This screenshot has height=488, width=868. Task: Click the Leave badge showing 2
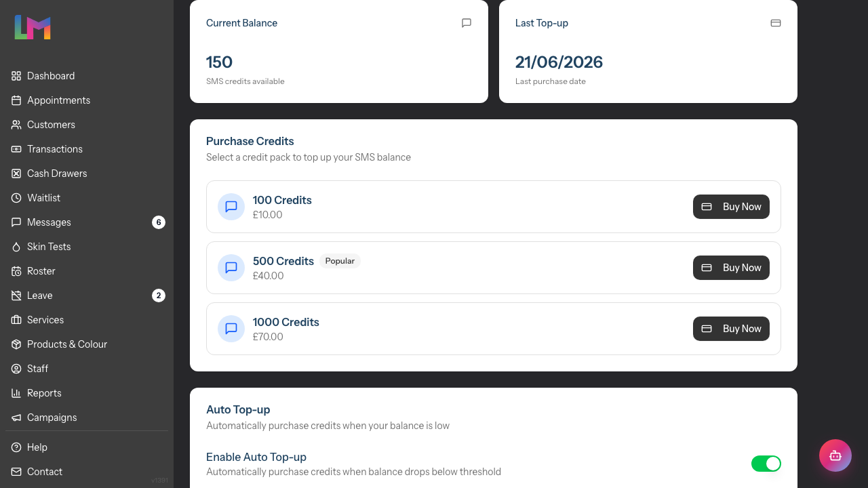[159, 296]
